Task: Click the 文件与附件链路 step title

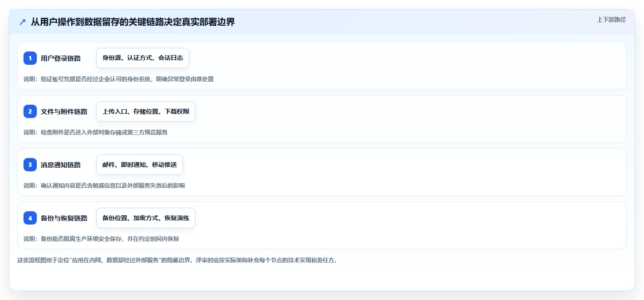Action: [x=64, y=111]
